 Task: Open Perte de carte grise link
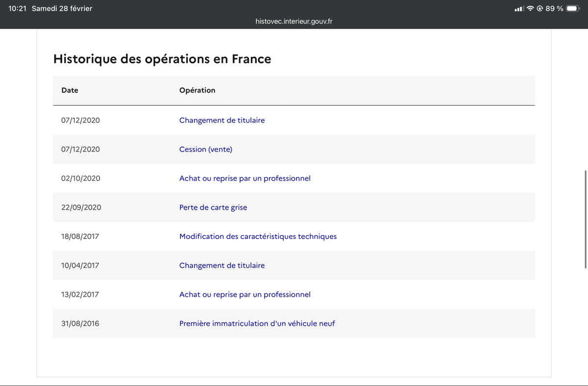coord(213,207)
